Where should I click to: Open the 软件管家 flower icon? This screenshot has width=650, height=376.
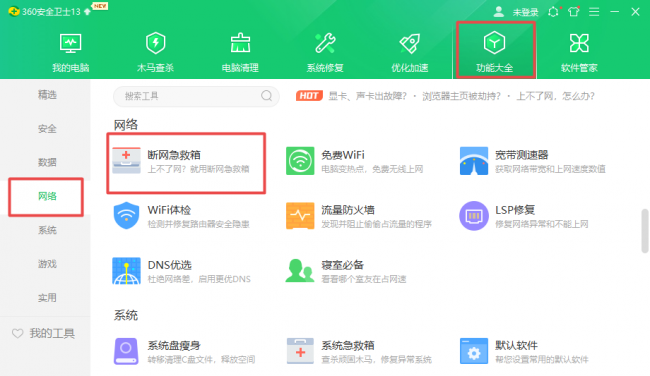579,43
